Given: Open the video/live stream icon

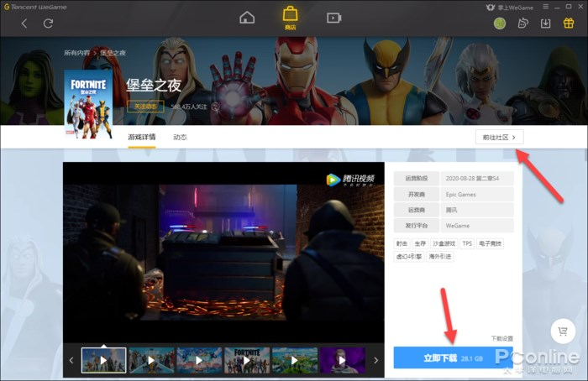Looking at the screenshot, I should [x=333, y=18].
